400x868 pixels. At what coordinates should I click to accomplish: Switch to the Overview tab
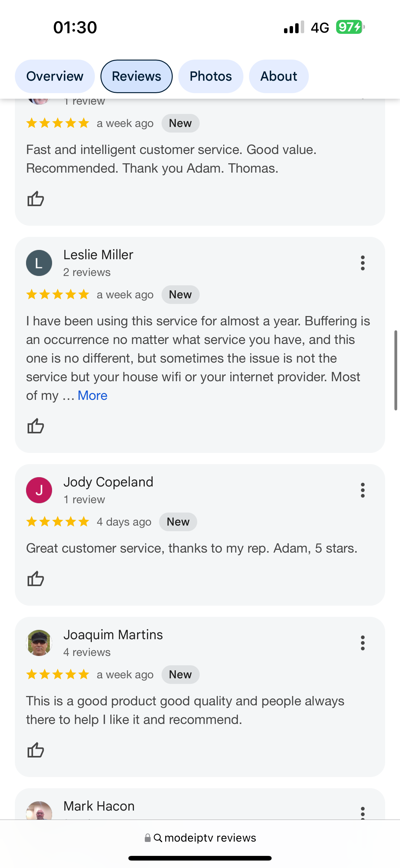click(x=55, y=76)
